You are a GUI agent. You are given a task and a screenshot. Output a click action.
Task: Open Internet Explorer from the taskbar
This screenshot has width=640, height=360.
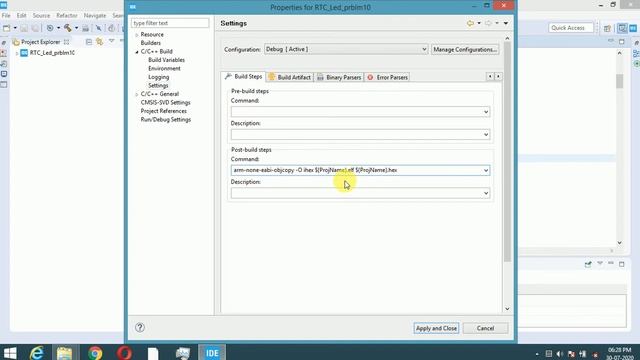[x=37, y=352]
